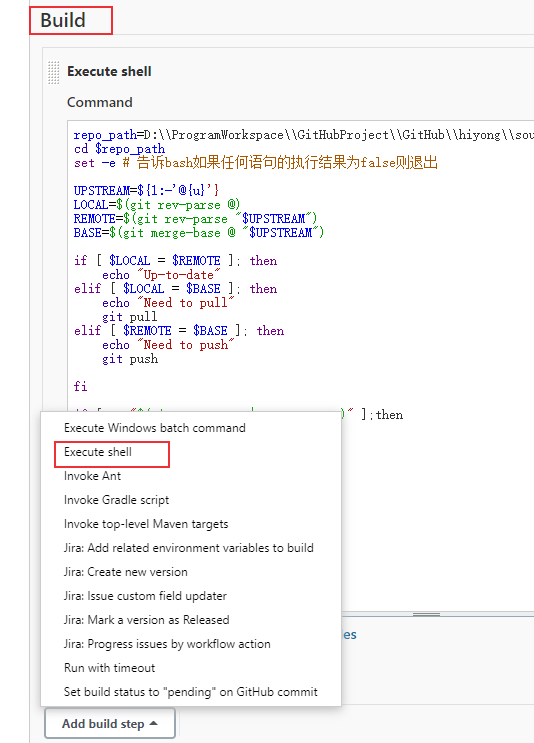
Task: Select Execute Windows batch command
Action: click(x=154, y=428)
